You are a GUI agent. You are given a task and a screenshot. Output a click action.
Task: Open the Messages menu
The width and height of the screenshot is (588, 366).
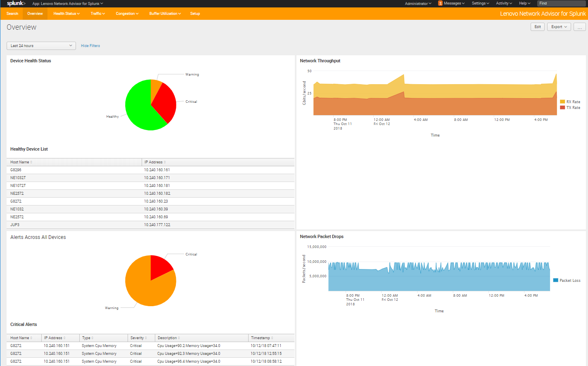(x=454, y=3)
